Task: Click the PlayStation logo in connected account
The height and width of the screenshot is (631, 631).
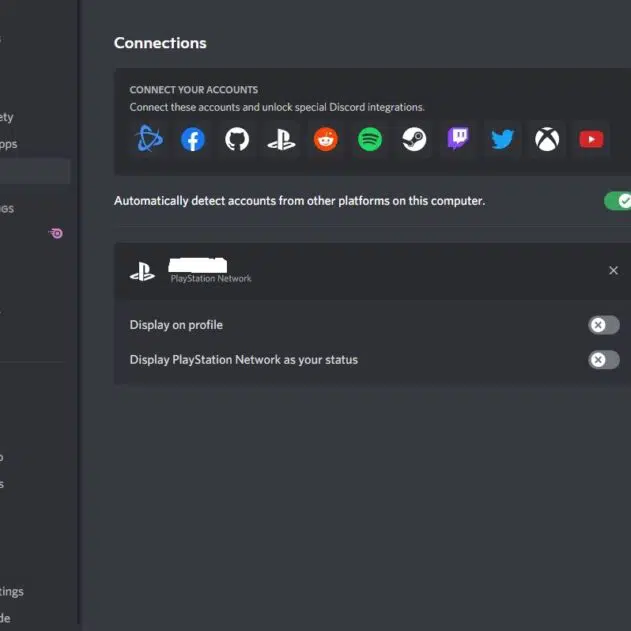Action: [x=142, y=272]
